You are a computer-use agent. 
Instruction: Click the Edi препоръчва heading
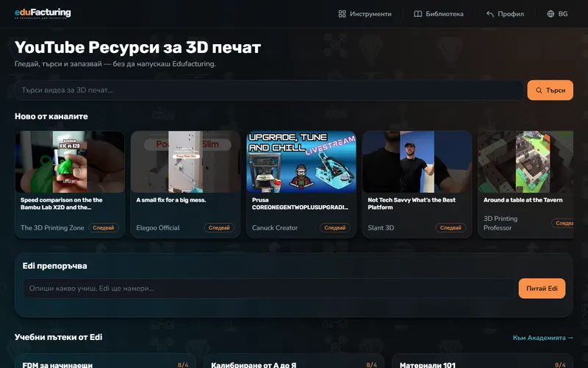pos(54,266)
